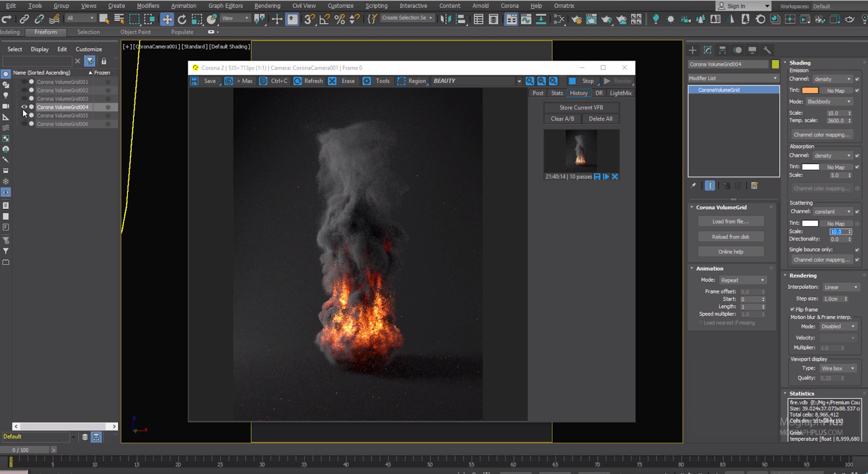Open the Rendering menu

click(267, 6)
